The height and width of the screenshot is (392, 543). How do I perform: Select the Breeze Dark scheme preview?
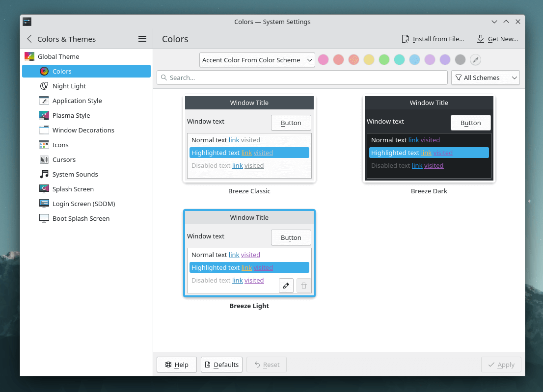coord(429,138)
